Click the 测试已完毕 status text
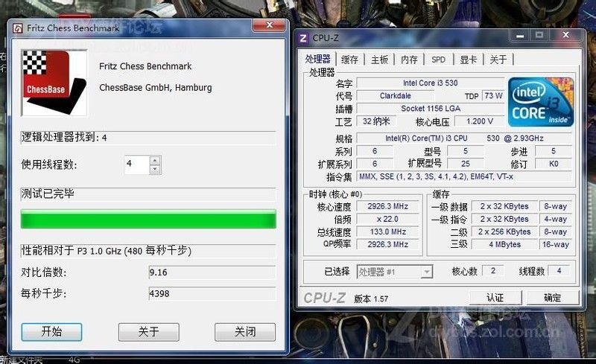 pos(48,194)
